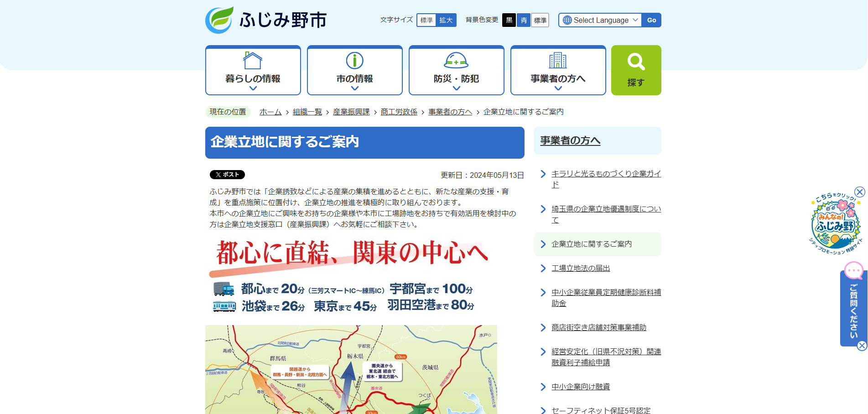This screenshot has height=414, width=868.
Task: Open 中小企業向け融資 link
Action: tap(581, 387)
